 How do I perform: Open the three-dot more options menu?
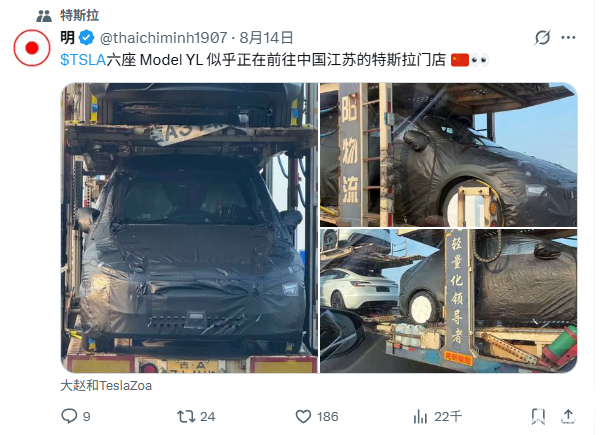point(568,37)
